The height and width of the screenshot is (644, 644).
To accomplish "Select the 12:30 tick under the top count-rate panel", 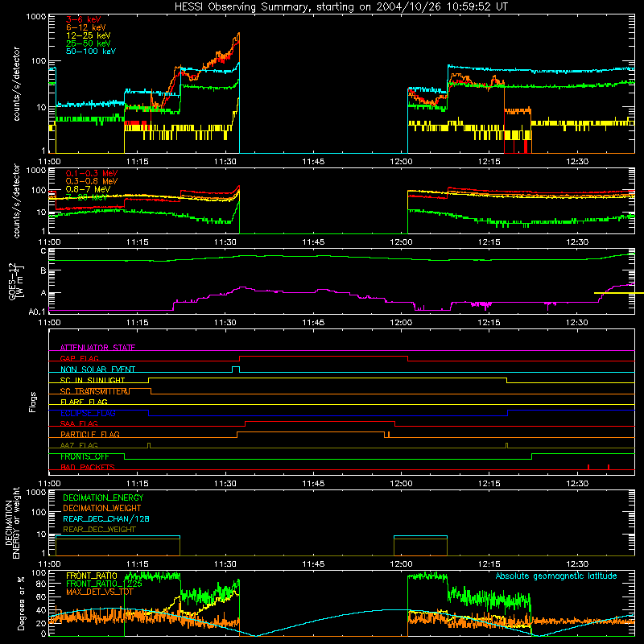I will pyautogui.click(x=577, y=162).
